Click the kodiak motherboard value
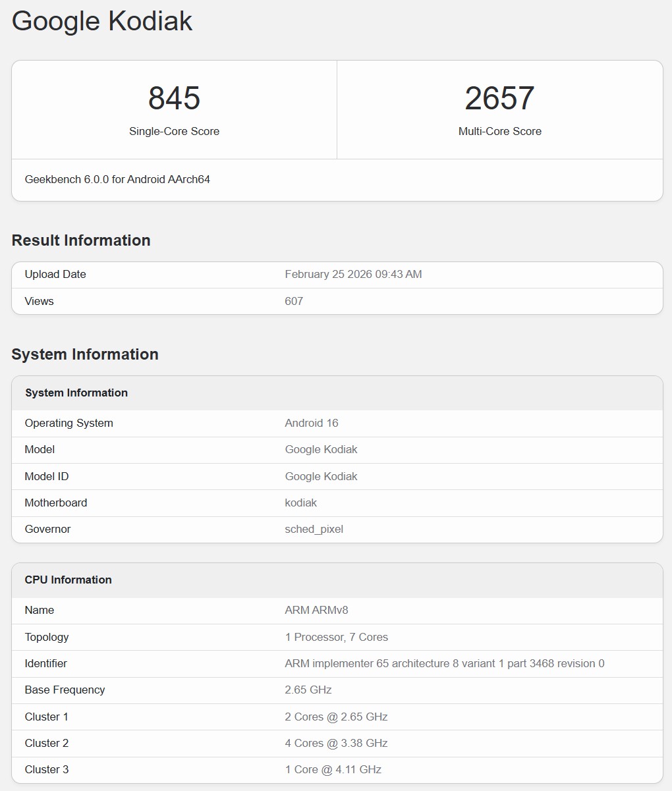Viewport: 672px width, 791px height. (x=301, y=503)
